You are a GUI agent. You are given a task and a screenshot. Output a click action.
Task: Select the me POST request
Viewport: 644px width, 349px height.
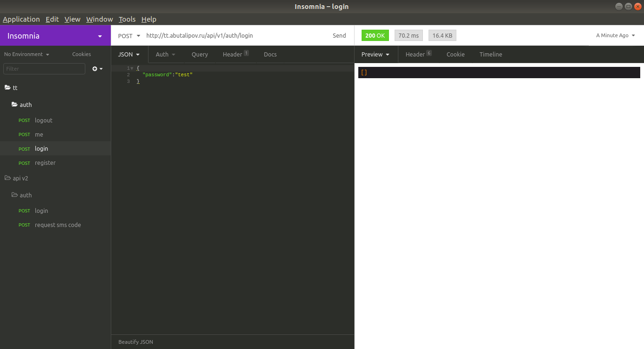pos(55,134)
